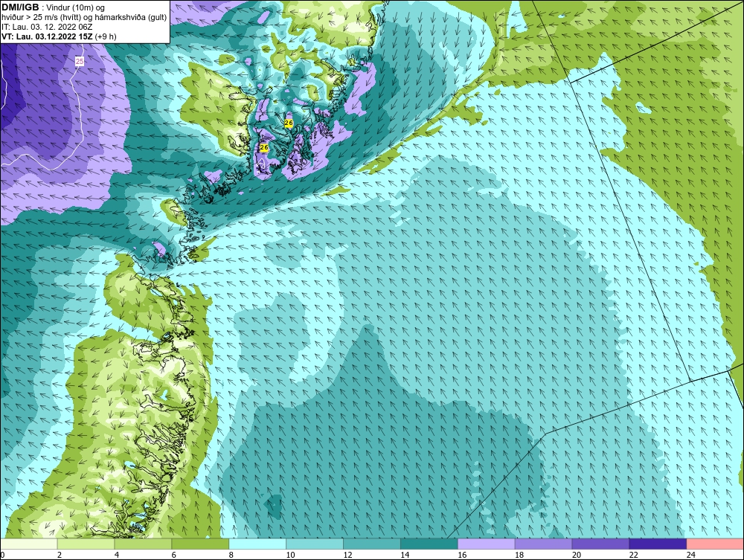Click the 16–18 m/s lilac legend swatch

tap(487, 544)
